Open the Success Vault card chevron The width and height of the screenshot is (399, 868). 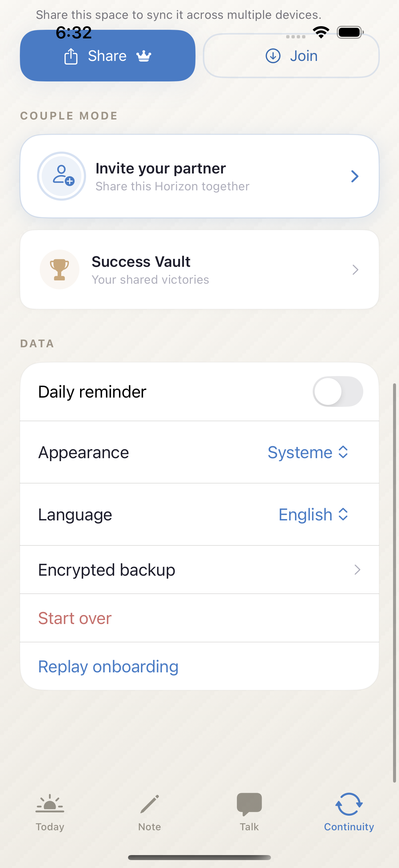pyautogui.click(x=355, y=269)
